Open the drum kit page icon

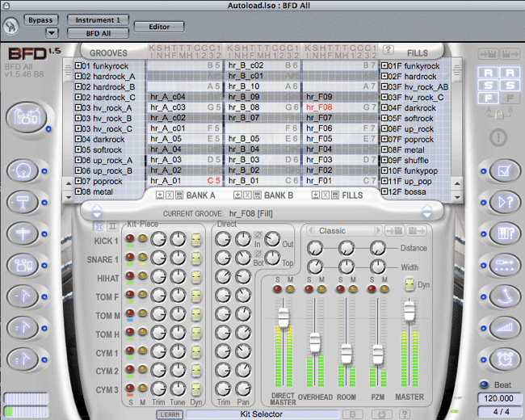[27, 118]
